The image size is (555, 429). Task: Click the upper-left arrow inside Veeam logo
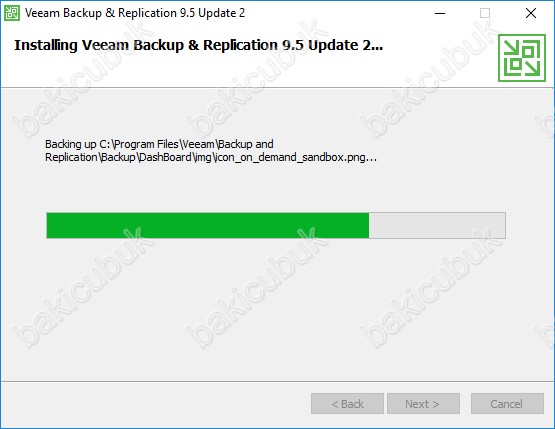511,48
